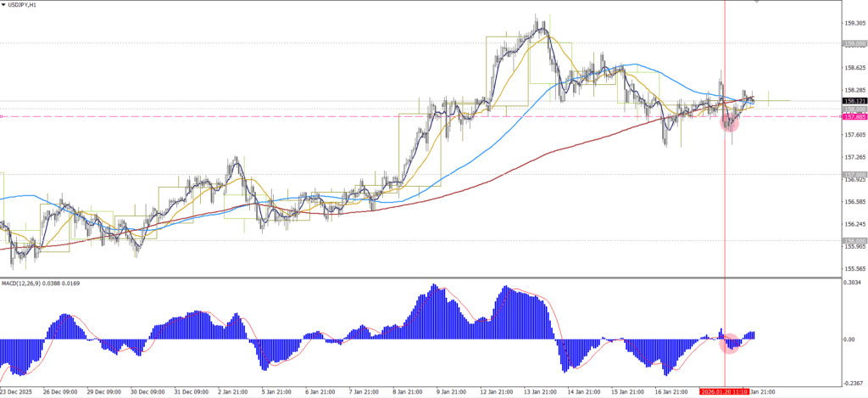Viewport: 868px width, 398px height.
Task: Click the pink 157.885 price level label
Action: tap(854, 117)
